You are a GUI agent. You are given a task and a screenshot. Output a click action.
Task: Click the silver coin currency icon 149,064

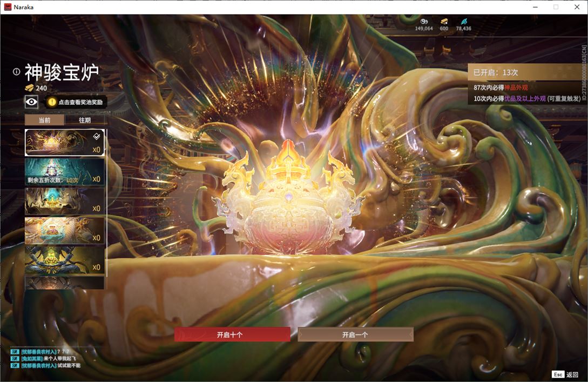[x=424, y=22]
